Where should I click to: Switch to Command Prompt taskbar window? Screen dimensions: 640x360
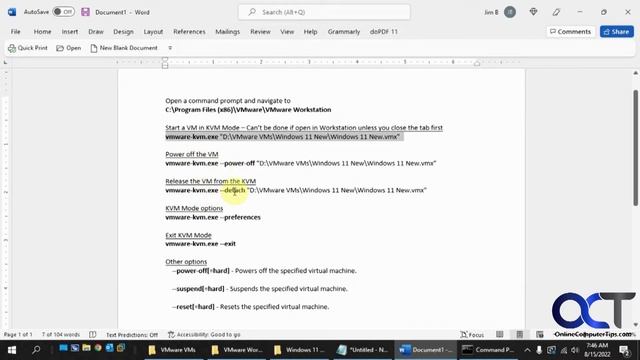coord(489,350)
